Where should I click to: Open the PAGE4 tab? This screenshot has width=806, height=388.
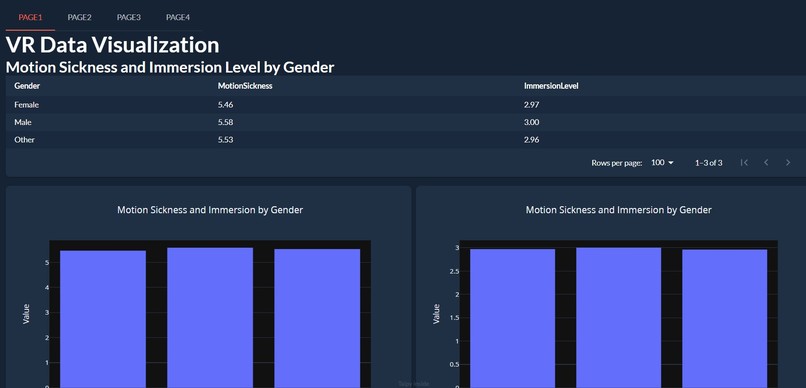click(x=178, y=17)
